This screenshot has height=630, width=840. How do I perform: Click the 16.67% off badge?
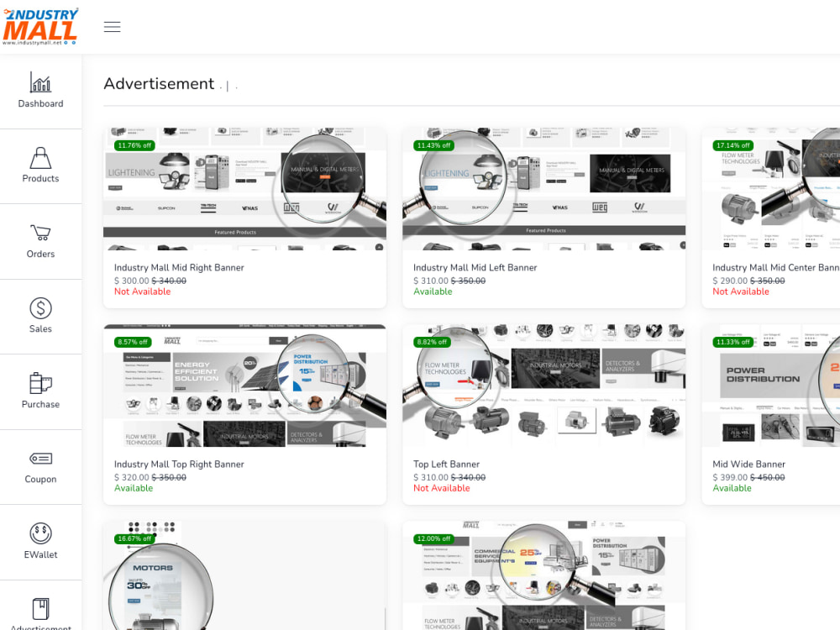(x=134, y=538)
